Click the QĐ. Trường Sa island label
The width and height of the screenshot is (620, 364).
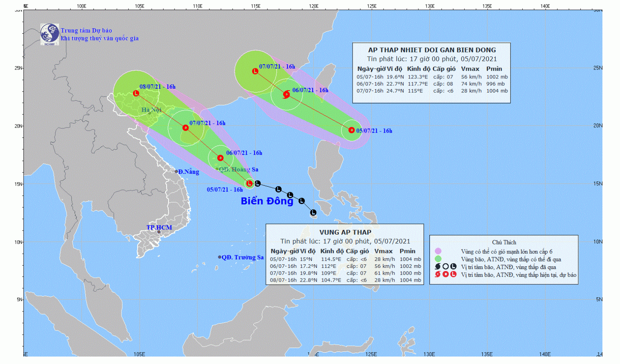pos(242,257)
